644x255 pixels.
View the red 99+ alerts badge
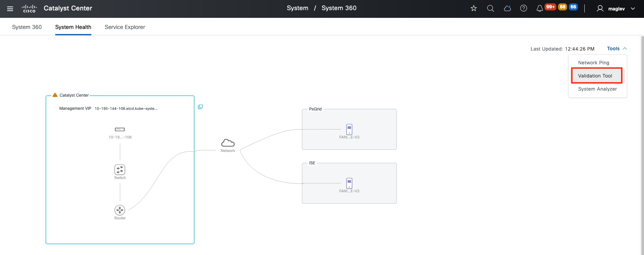point(550,7)
